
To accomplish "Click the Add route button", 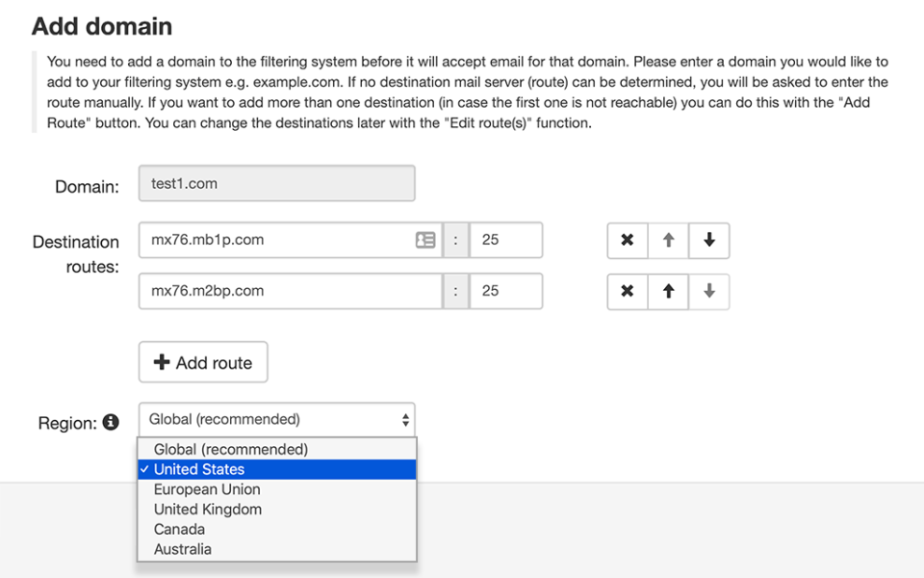I will click(203, 362).
